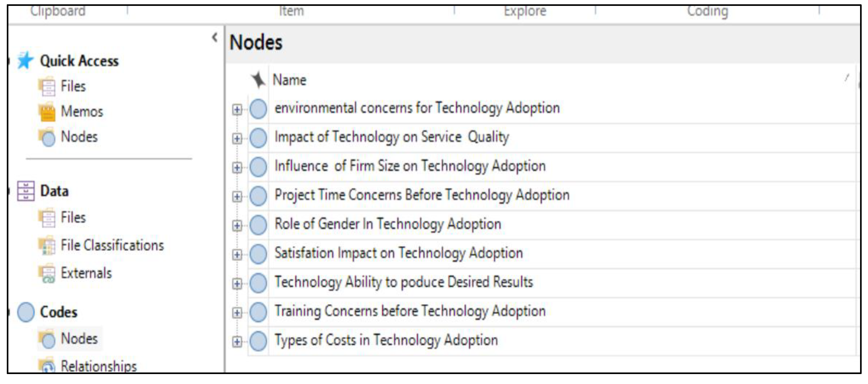This screenshot has width=868, height=384.
Task: Click the Quick Access star icon
Action: coord(25,61)
